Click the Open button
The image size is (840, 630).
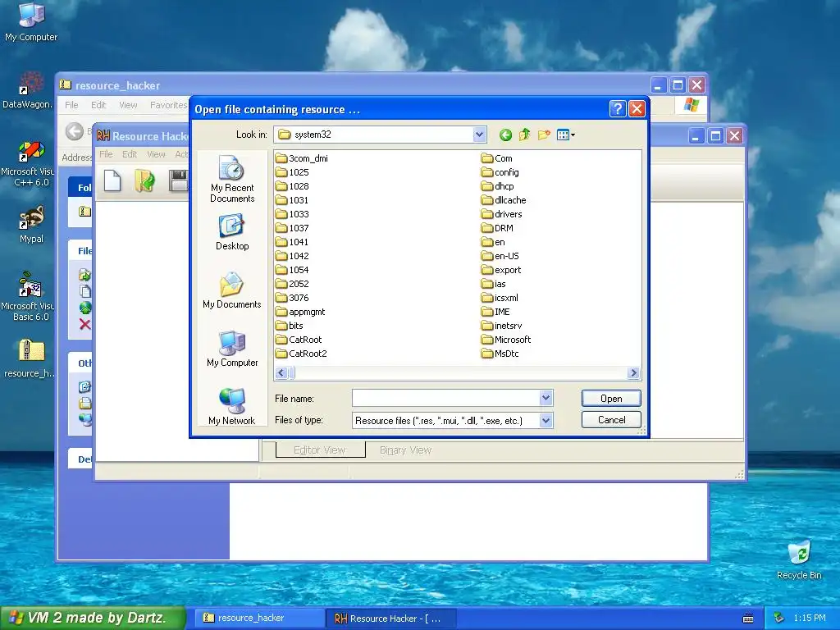click(611, 399)
